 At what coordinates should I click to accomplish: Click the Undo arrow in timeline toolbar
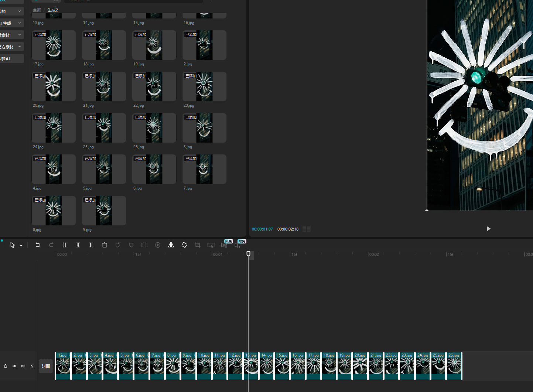pyautogui.click(x=38, y=245)
